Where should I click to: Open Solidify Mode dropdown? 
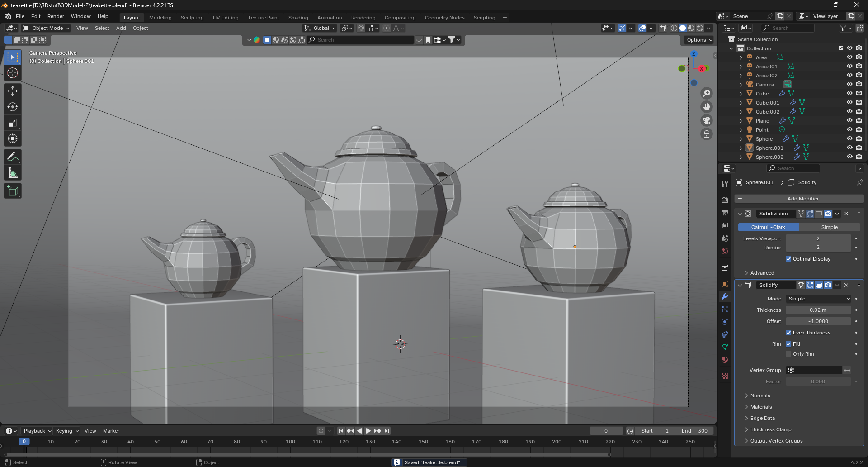(819, 299)
